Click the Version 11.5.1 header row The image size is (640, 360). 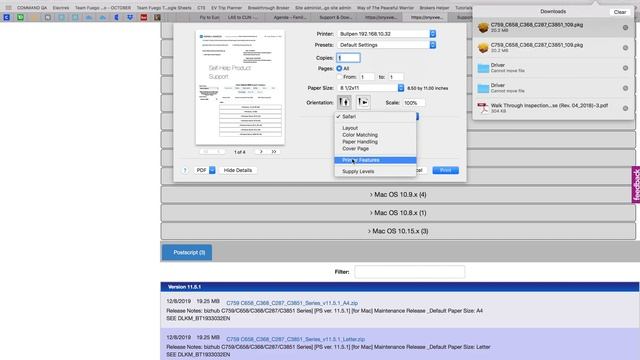400,287
